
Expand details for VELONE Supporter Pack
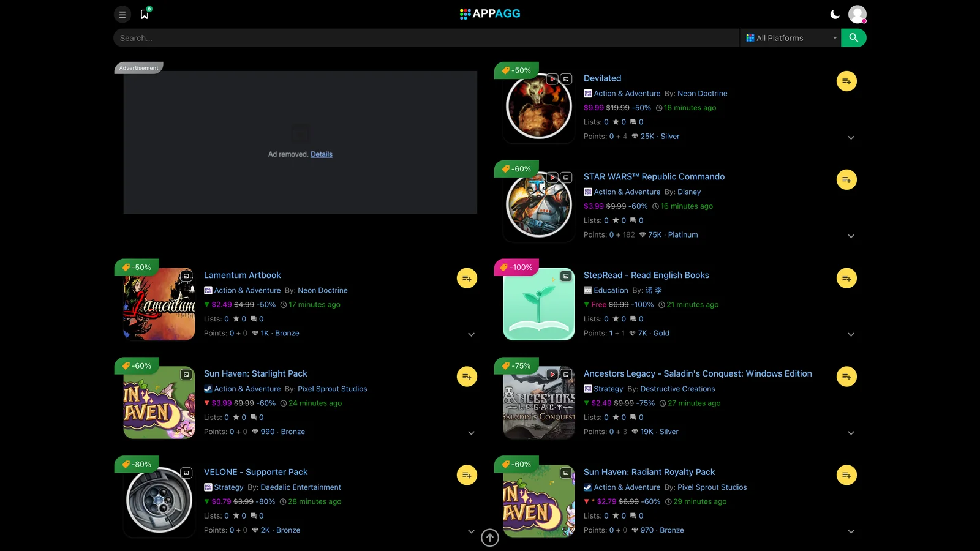click(471, 532)
